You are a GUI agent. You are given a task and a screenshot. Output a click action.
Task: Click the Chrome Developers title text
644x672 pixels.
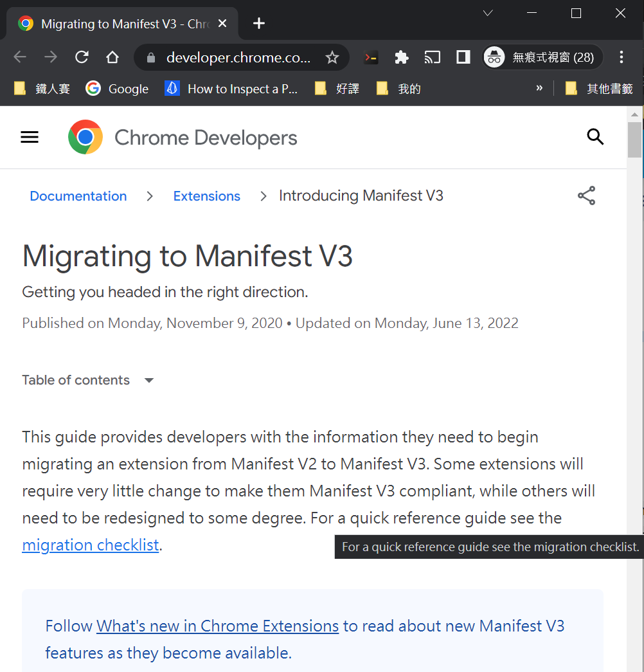(206, 138)
